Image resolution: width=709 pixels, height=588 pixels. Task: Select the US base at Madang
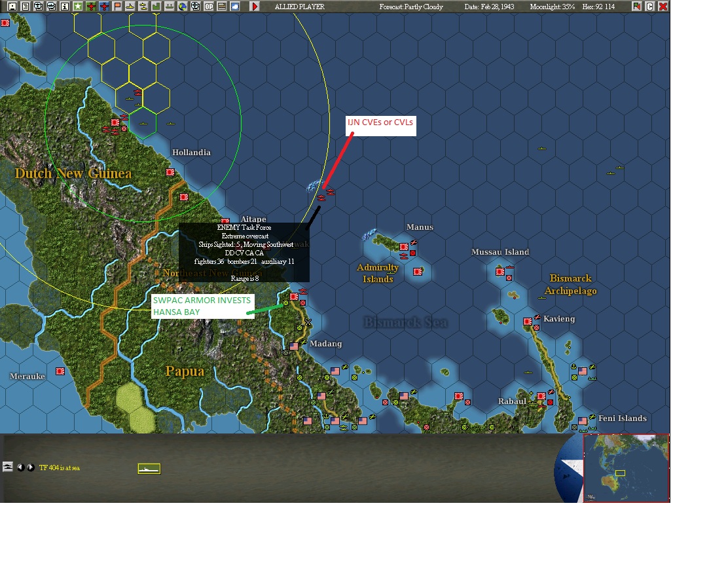pos(294,346)
